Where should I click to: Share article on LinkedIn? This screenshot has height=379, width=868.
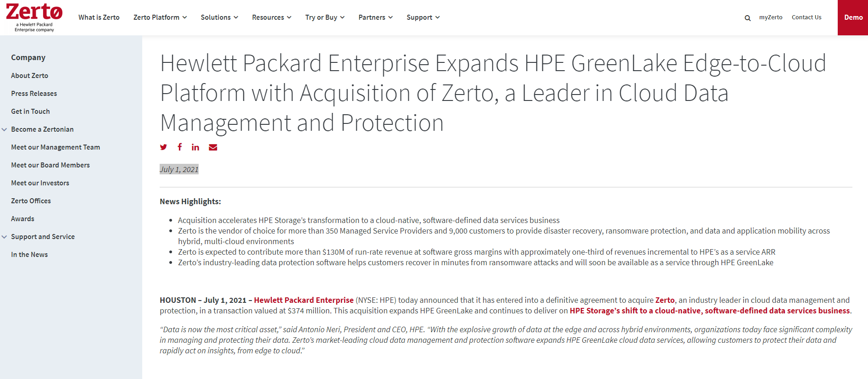click(x=195, y=147)
